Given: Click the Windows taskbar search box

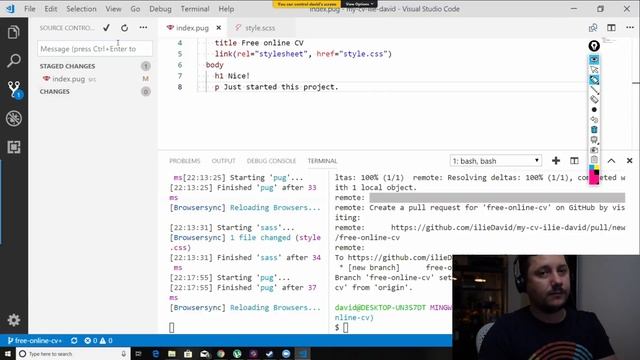Looking at the screenshot, I should click(x=73, y=353).
